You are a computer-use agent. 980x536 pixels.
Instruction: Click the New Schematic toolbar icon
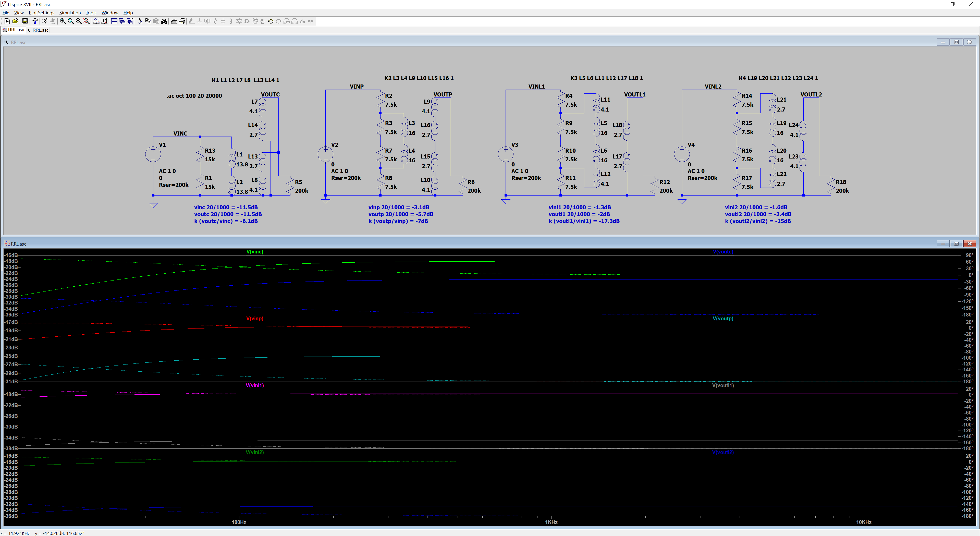7,21
